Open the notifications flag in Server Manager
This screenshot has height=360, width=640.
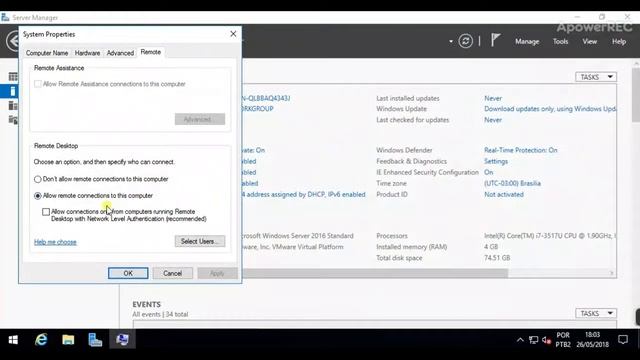coord(496,40)
